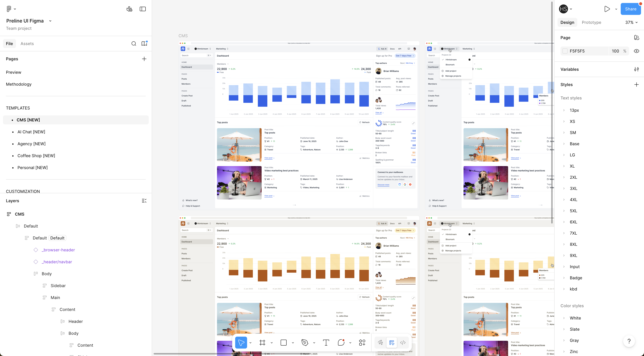Select the Move tool in the bottom toolbar
The height and width of the screenshot is (356, 644).
pos(241,343)
